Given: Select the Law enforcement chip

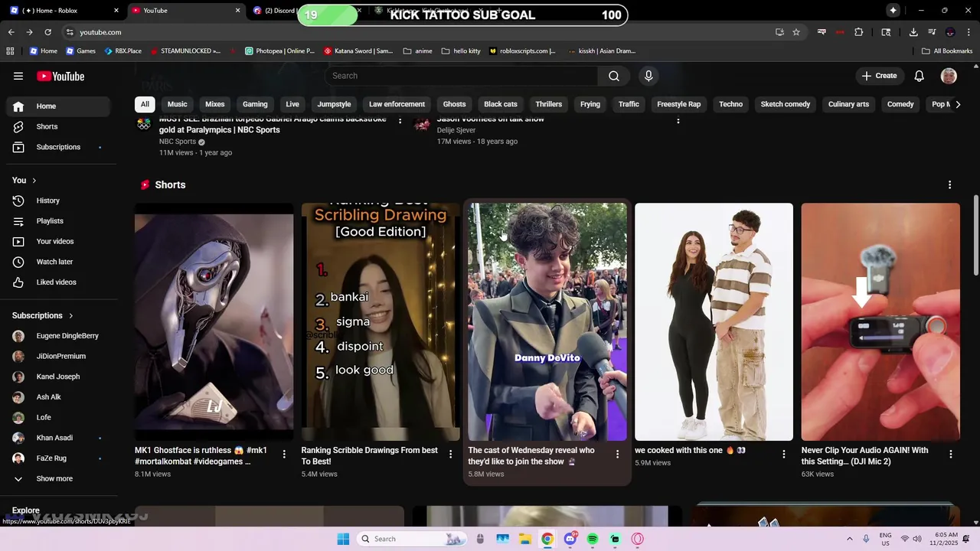Looking at the screenshot, I should (x=397, y=104).
